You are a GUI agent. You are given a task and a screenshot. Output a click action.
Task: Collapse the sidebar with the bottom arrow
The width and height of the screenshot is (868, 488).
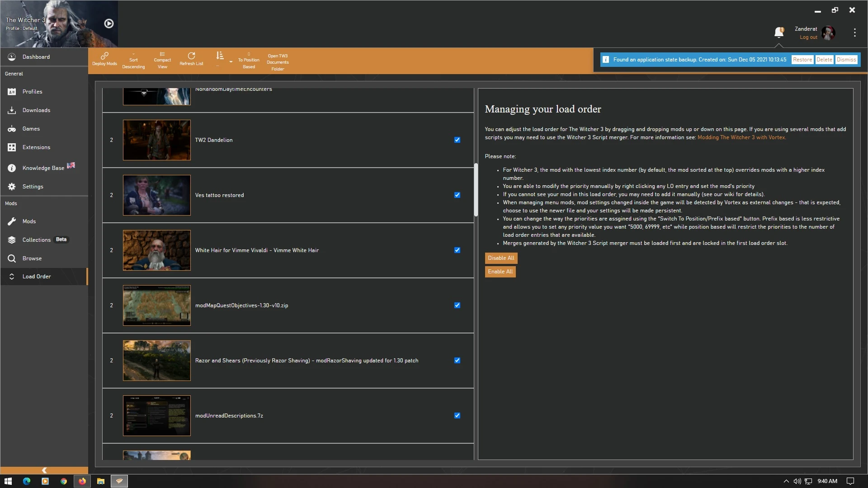click(x=44, y=470)
